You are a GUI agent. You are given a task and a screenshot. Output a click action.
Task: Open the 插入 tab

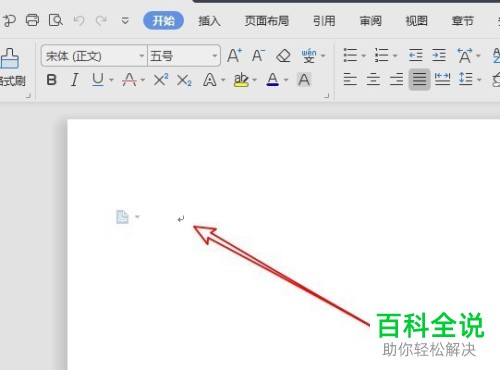click(x=209, y=21)
